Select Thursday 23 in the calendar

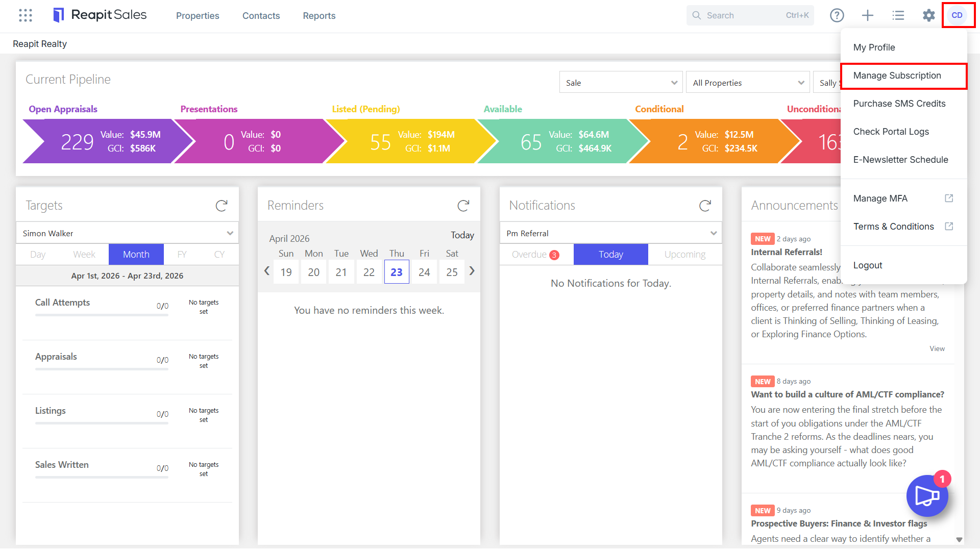(x=397, y=272)
